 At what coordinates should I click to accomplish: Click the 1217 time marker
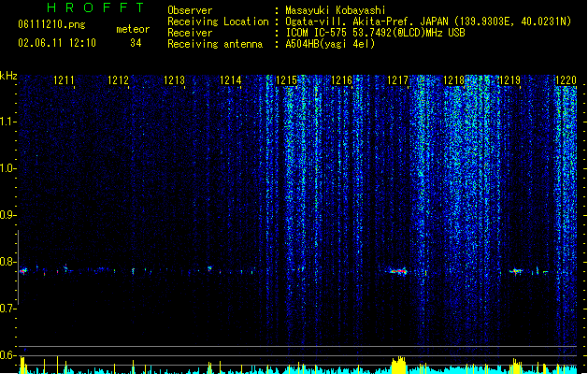(397, 79)
